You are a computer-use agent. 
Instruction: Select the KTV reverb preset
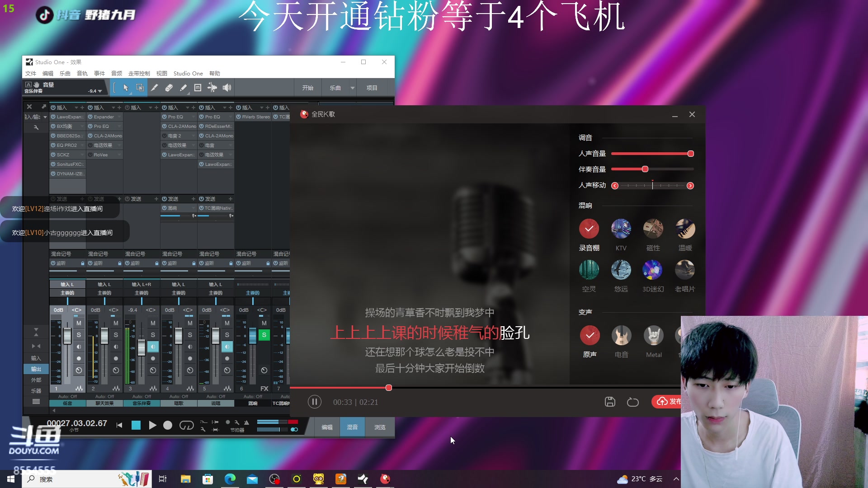click(x=621, y=229)
